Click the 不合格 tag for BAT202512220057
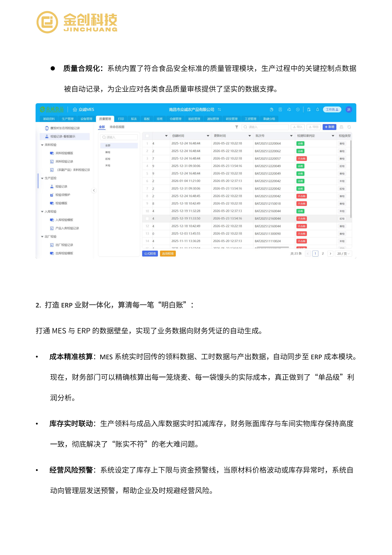This screenshot has height=555, width=392. 302,159
